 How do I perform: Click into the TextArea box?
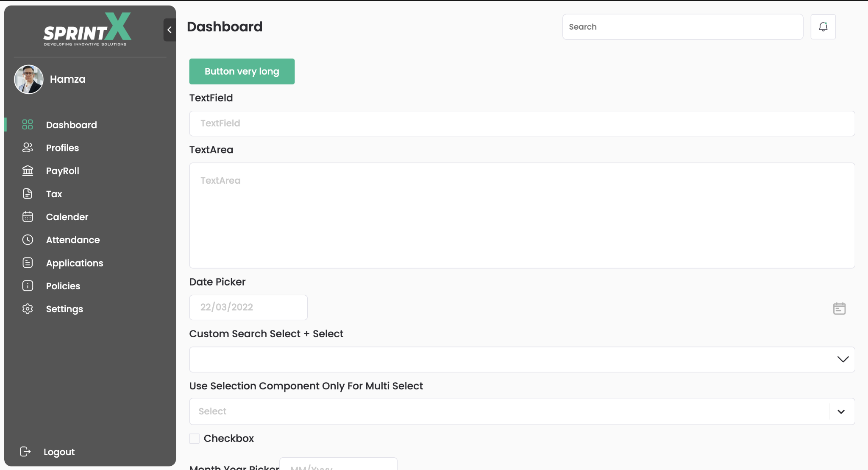pos(522,215)
